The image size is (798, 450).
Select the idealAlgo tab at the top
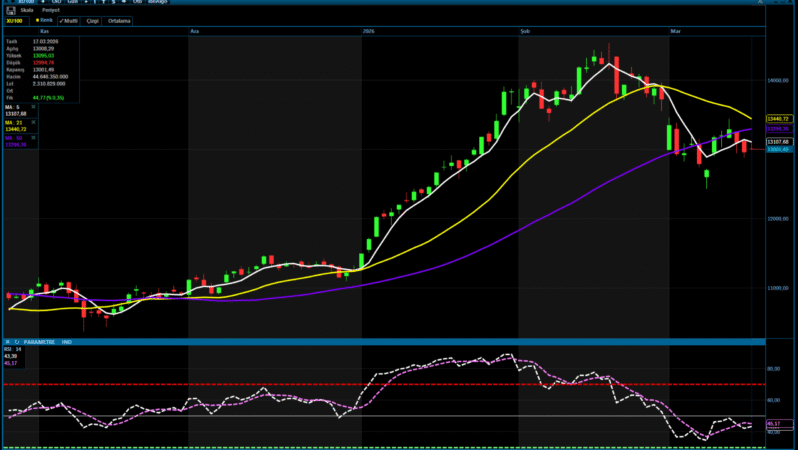point(157,3)
